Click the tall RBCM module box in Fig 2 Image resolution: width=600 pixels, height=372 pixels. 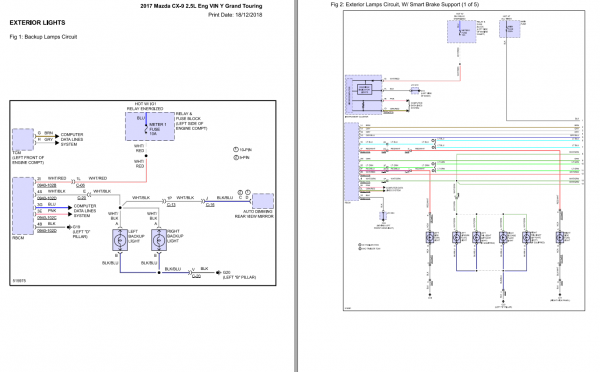pos(352,162)
